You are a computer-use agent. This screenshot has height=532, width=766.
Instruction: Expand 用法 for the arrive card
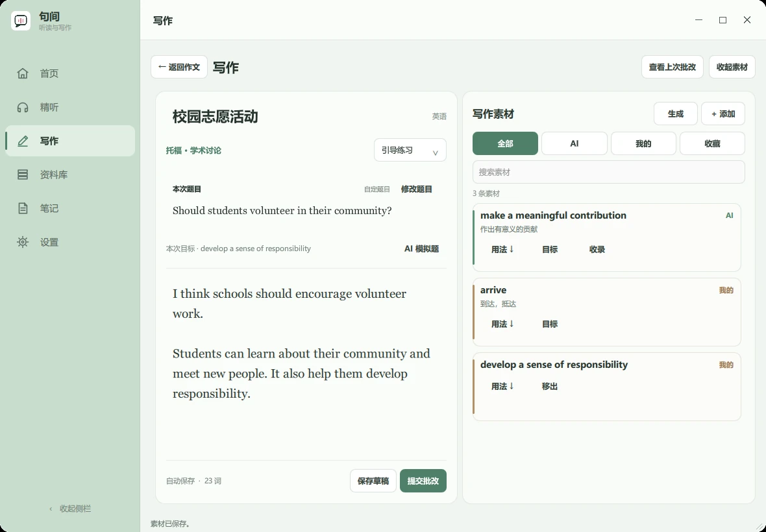[502, 324]
